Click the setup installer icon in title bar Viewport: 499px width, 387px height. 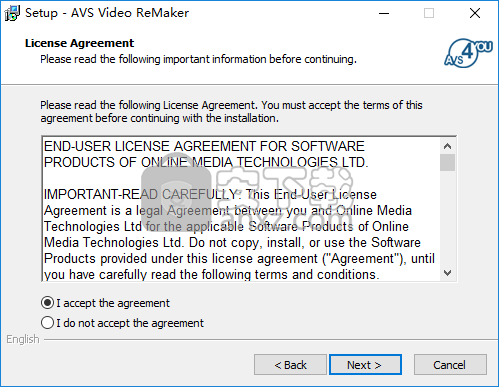click(x=12, y=13)
